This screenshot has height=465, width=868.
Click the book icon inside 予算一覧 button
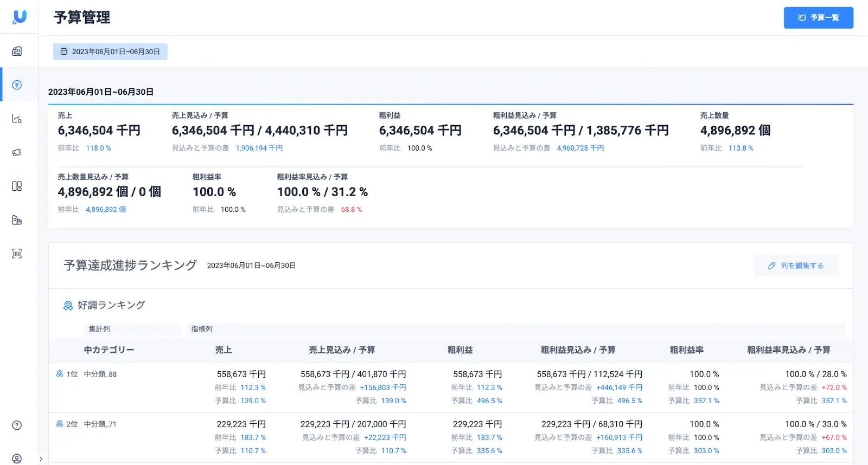point(802,18)
